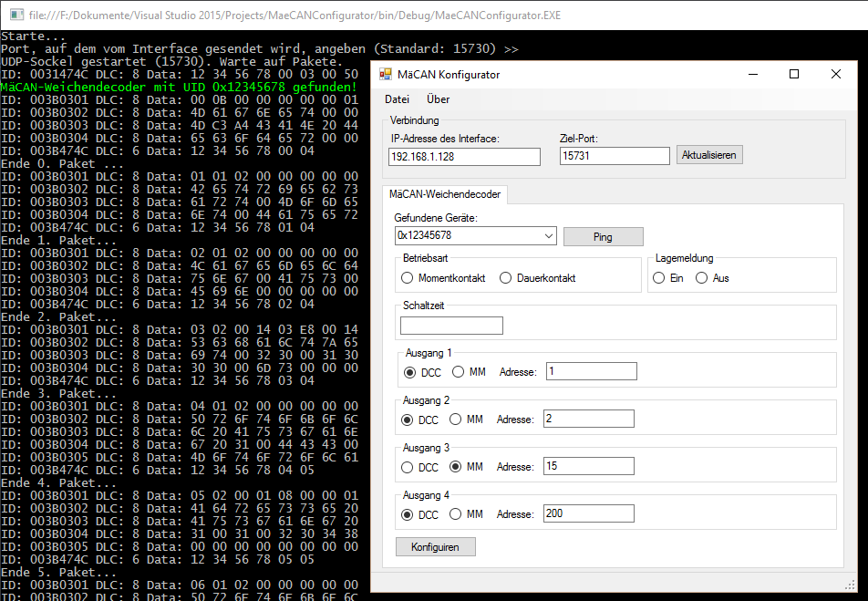Open the Datei menu
The width and height of the screenshot is (868, 601).
[x=397, y=99]
